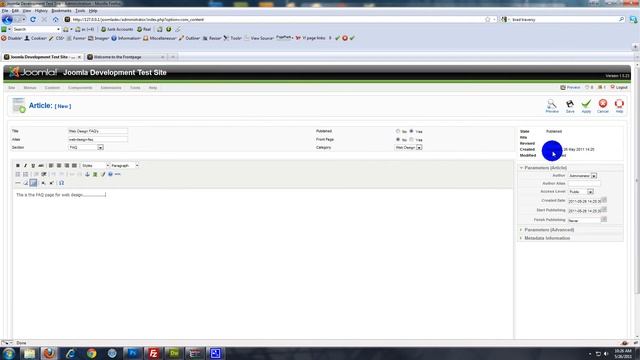Open the Firefox Bookmarks menu
Viewport: 640px width, 360px height.
pyautogui.click(x=61, y=11)
